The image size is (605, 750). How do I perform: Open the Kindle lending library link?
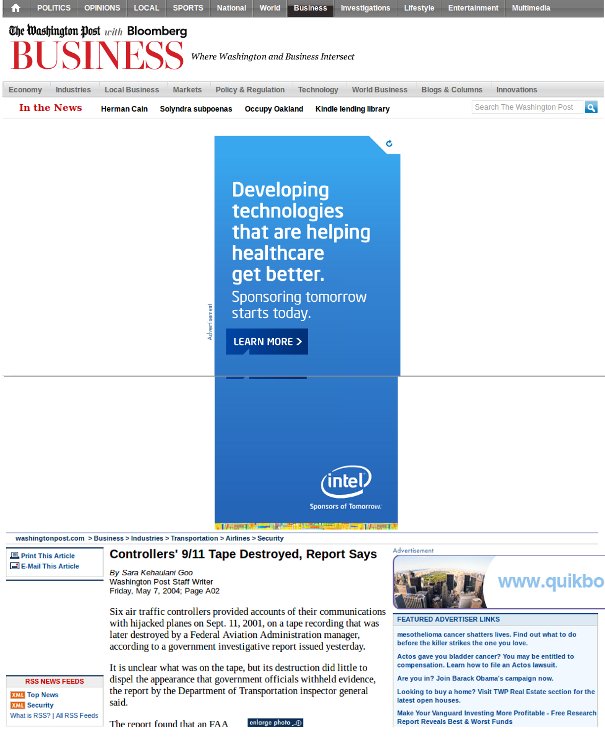(352, 109)
